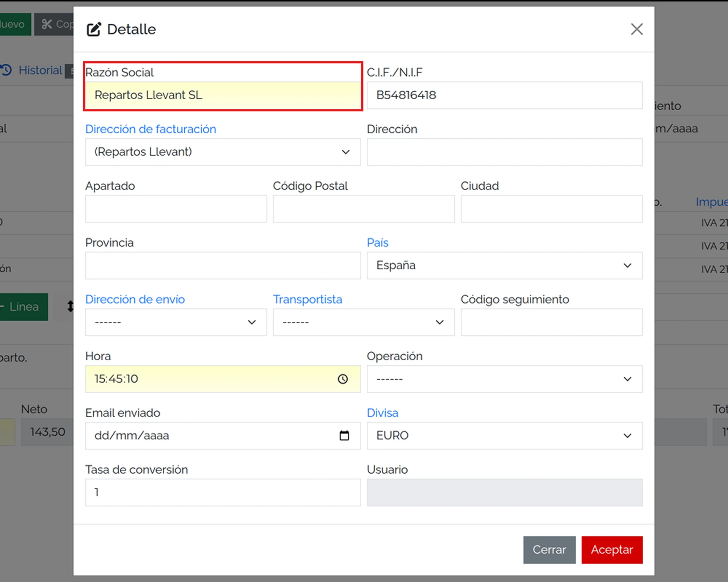Click the País link label
Image resolution: width=728 pixels, height=582 pixels.
point(378,242)
